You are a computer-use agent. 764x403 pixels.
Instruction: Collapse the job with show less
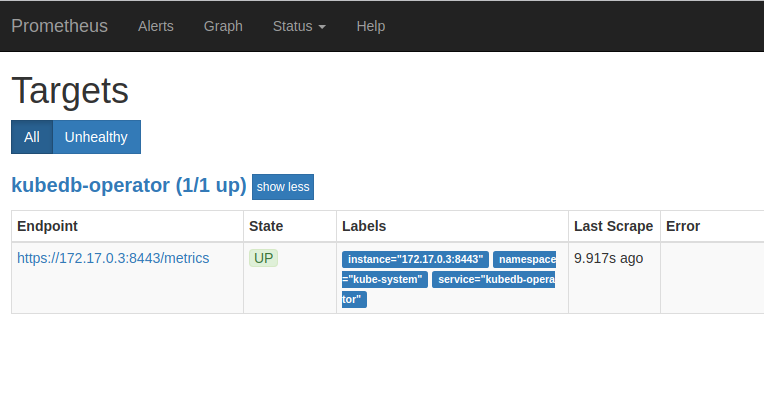283,187
